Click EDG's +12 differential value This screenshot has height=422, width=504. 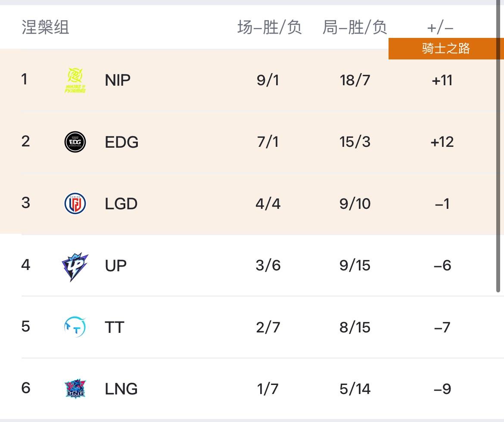point(442,142)
